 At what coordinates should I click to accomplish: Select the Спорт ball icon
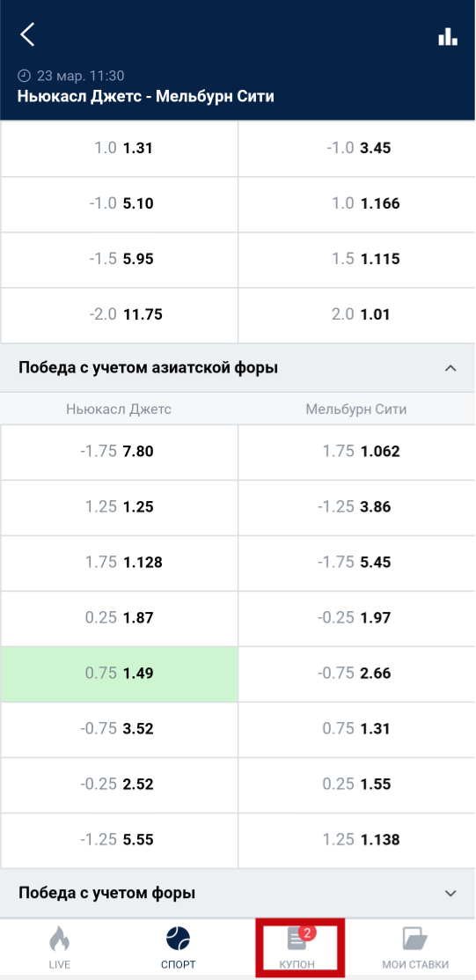tap(178, 939)
